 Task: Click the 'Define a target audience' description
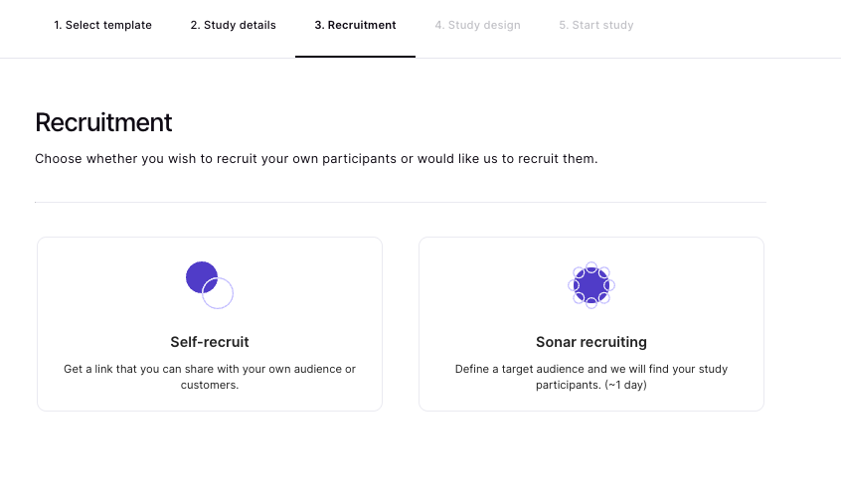pyautogui.click(x=591, y=369)
